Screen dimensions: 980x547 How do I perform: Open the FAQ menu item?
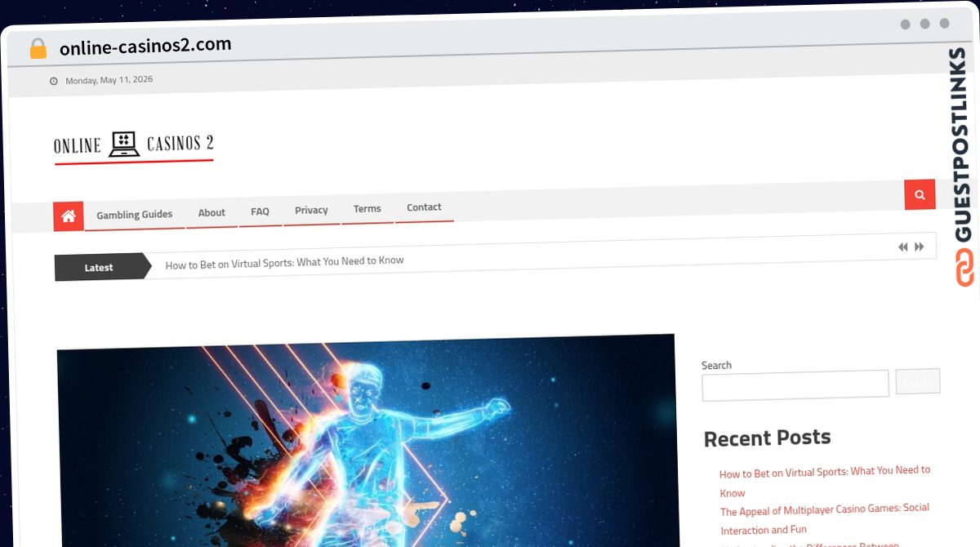tap(260, 211)
